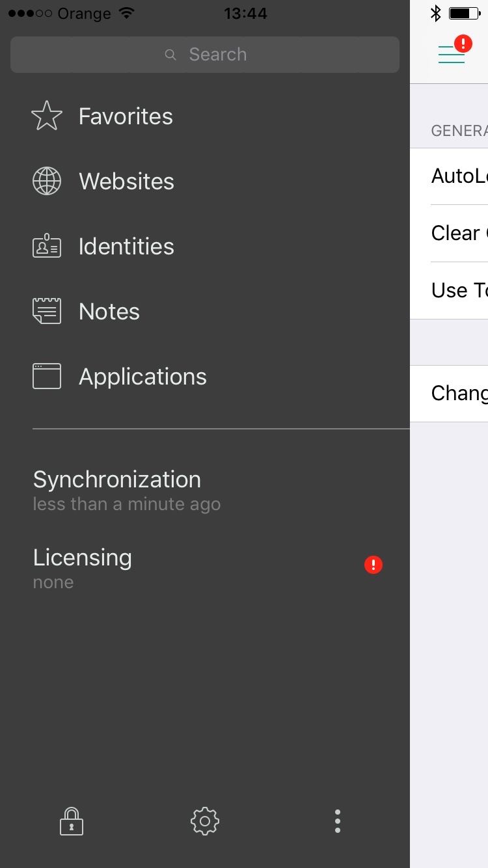The height and width of the screenshot is (868, 488).
Task: Go to the Identities label
Action: pyautogui.click(x=126, y=247)
